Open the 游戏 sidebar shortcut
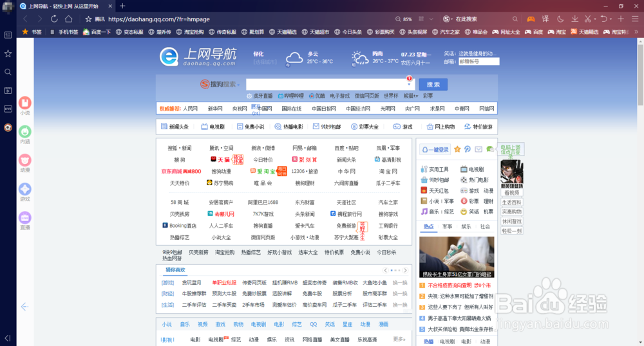Viewport: 644px width, 346px height. (25, 192)
